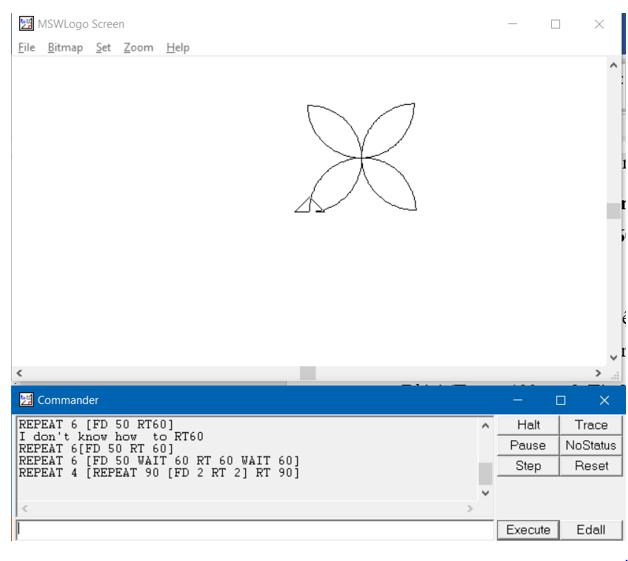Toggle Pause in the Commander
The width and height of the screenshot is (628, 561).
pos(525,446)
